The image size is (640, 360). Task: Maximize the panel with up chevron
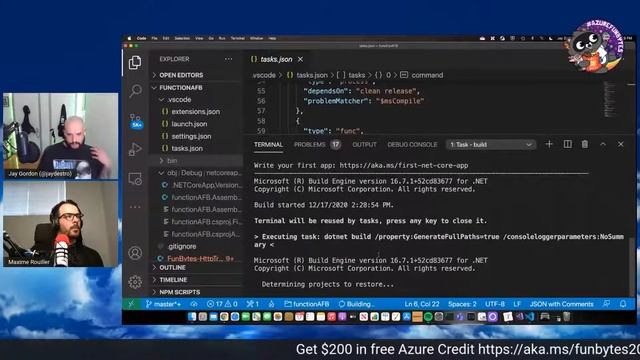[x=603, y=144]
